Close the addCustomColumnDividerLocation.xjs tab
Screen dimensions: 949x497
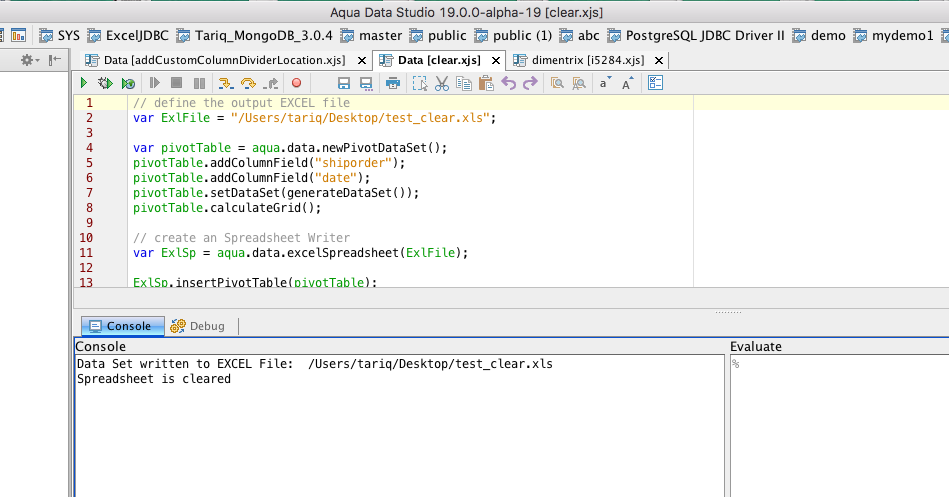point(361,61)
